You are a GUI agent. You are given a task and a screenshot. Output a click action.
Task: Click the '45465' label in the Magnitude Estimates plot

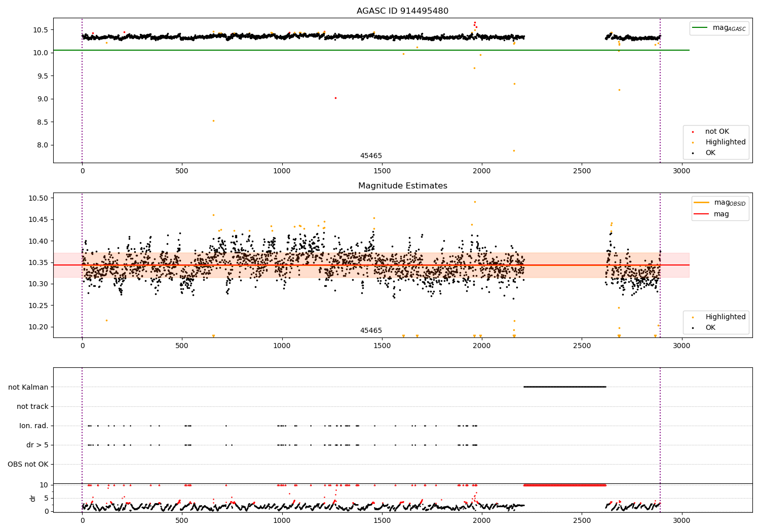371,331
